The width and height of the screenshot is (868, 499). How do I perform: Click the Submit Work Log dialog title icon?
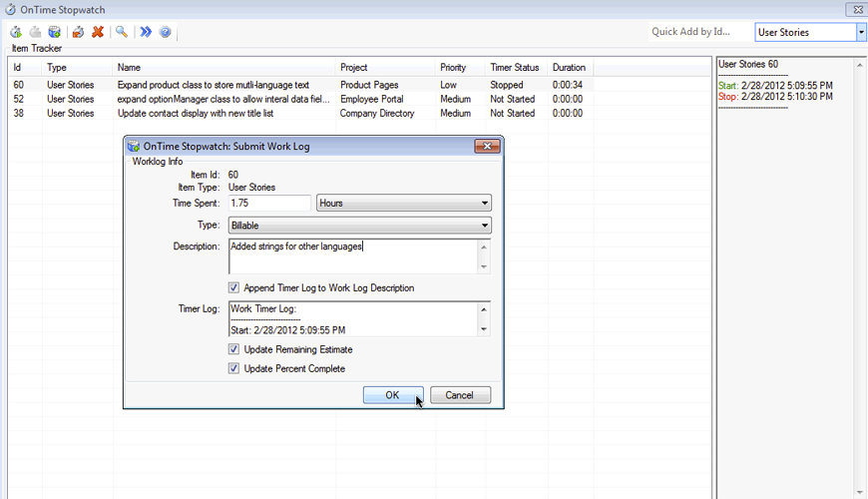[134, 147]
